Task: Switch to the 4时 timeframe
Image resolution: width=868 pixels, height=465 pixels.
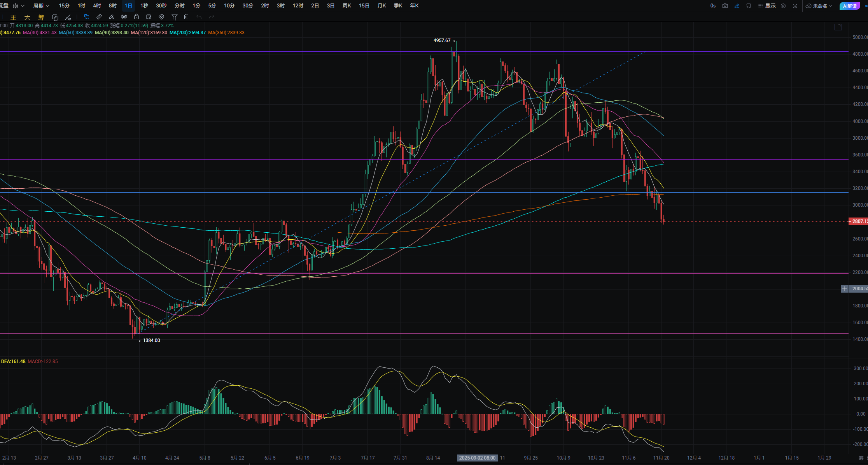Action: pyautogui.click(x=97, y=6)
